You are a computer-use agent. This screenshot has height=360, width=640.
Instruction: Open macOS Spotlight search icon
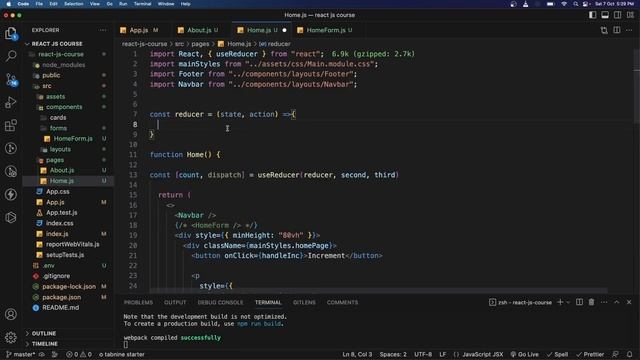click(x=576, y=4)
